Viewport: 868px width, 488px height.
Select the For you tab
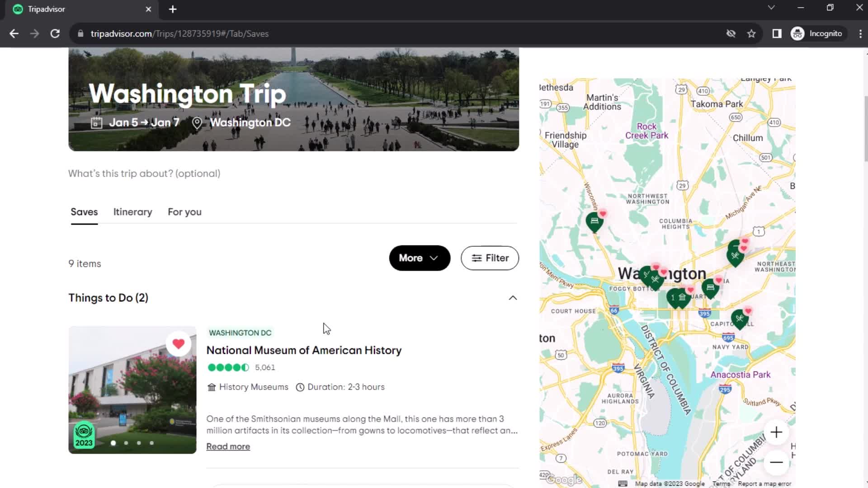[x=184, y=211]
